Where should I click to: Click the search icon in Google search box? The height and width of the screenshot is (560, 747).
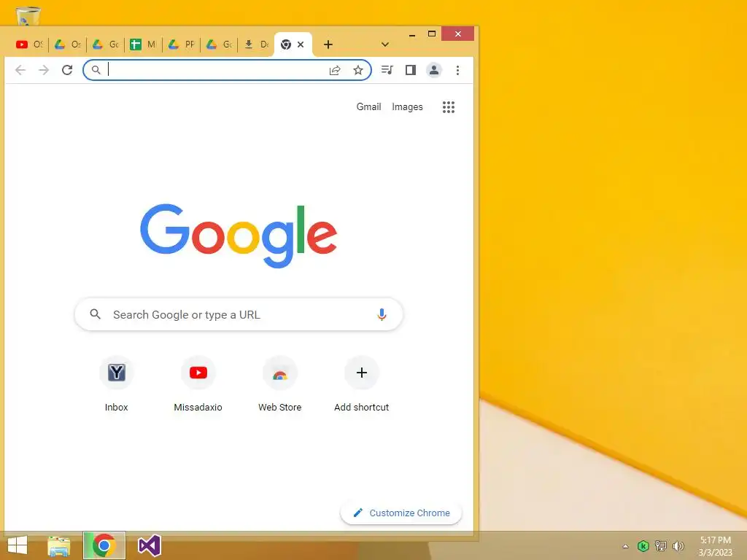pyautogui.click(x=96, y=314)
